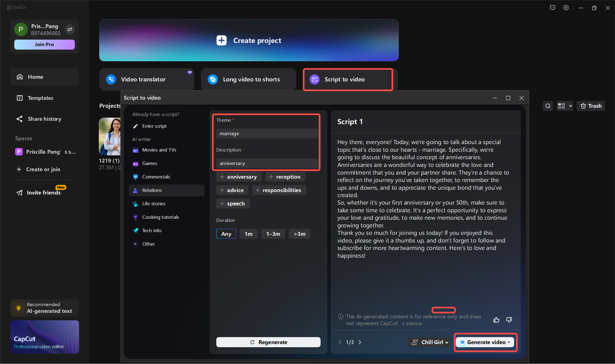The width and height of the screenshot is (615, 364).
Task: Click the Theme input showing marriage
Action: click(x=266, y=133)
